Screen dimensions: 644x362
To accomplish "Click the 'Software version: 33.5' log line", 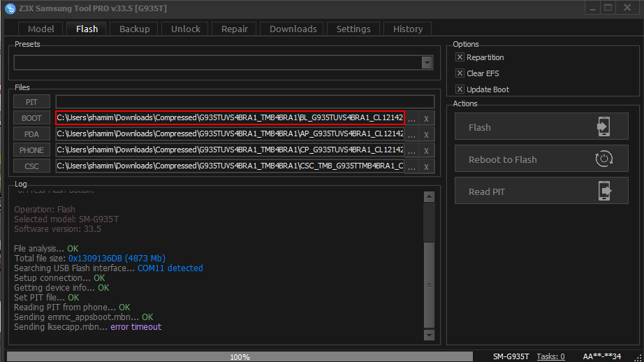I will coord(57,229).
